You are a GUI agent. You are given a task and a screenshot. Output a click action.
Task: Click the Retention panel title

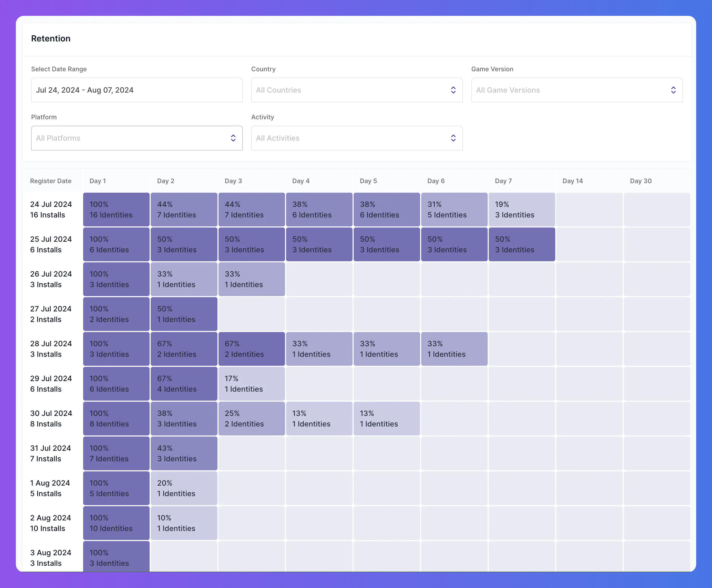51,39
